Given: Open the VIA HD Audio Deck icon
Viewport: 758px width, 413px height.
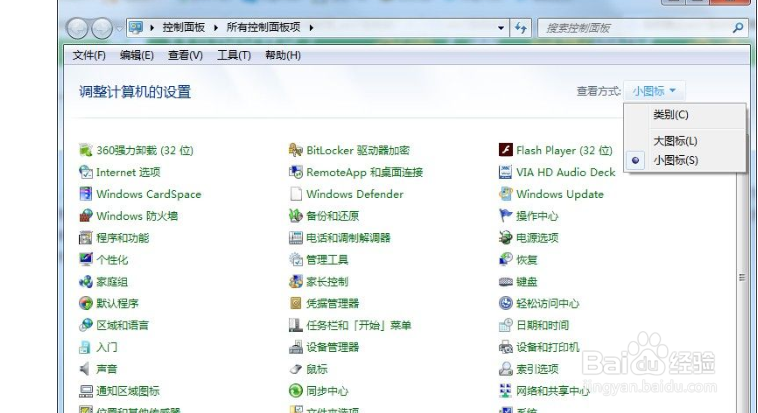Looking at the screenshot, I should [506, 172].
